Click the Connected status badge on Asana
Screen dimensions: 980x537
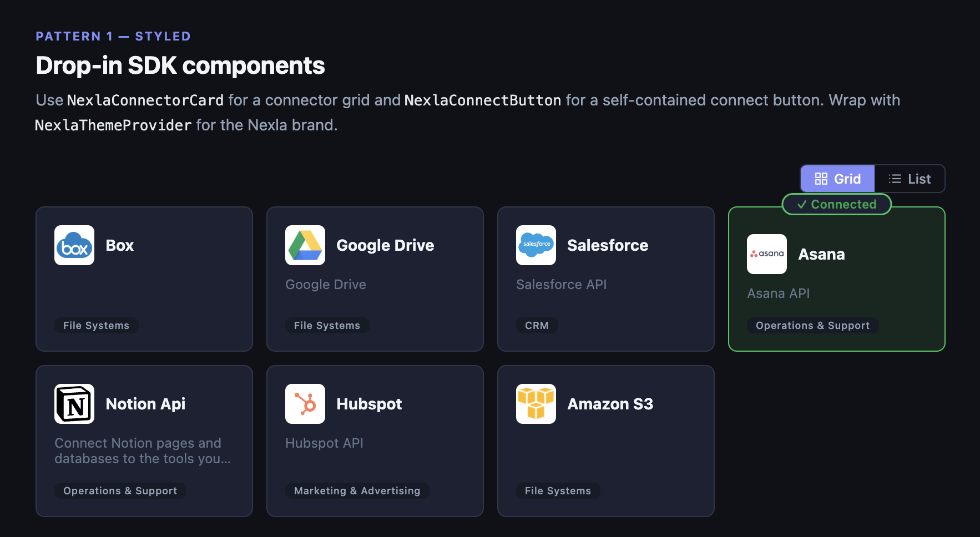836,204
